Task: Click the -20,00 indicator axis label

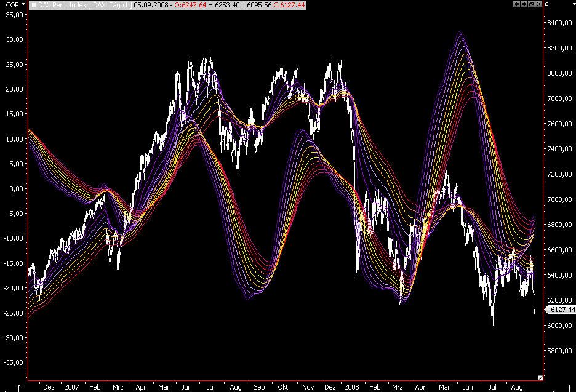Action: [x=13, y=288]
